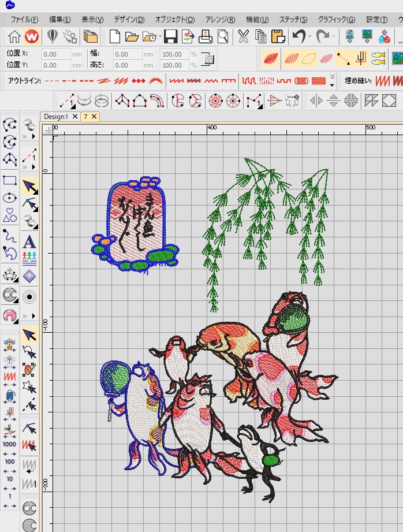Click the hot air balloon icon
The width and height of the screenshot is (403, 532).
click(52, 36)
